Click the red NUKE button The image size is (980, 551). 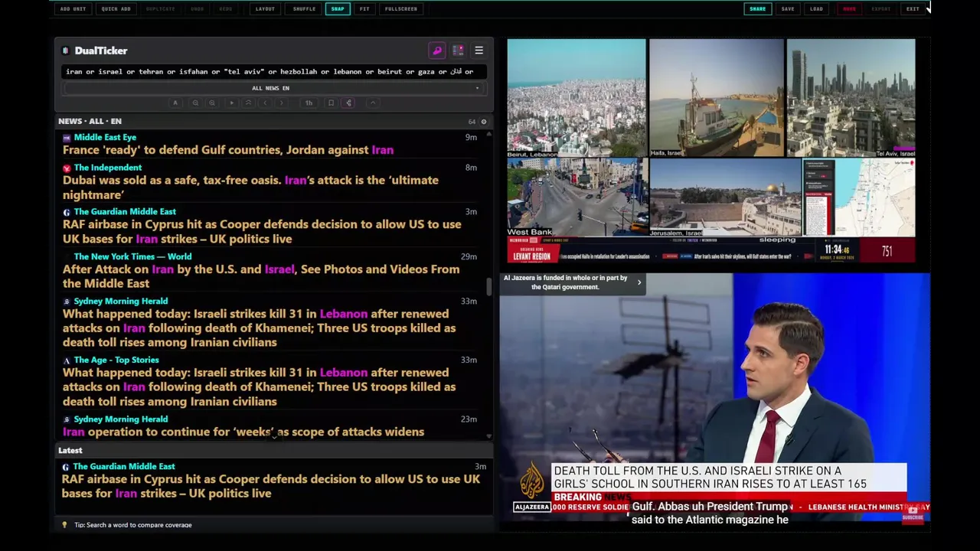849,9
